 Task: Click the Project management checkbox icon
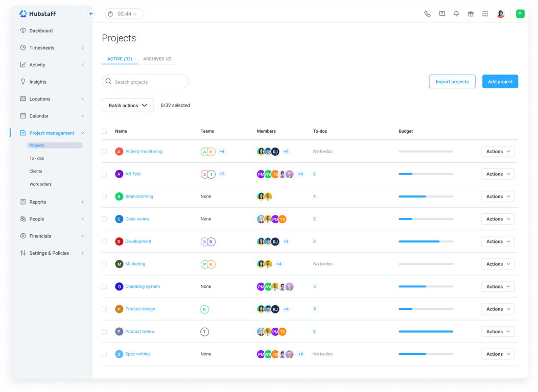coord(23,133)
